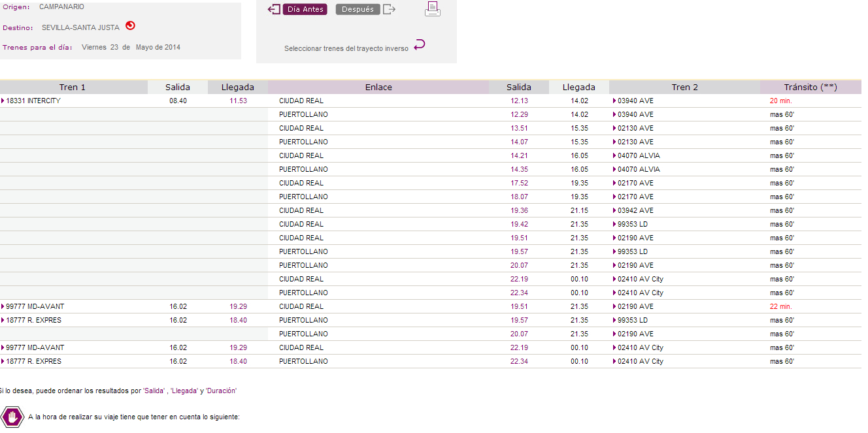868x433 pixels.
Task: Click the 14.07 connection departure time
Action: [519, 142]
